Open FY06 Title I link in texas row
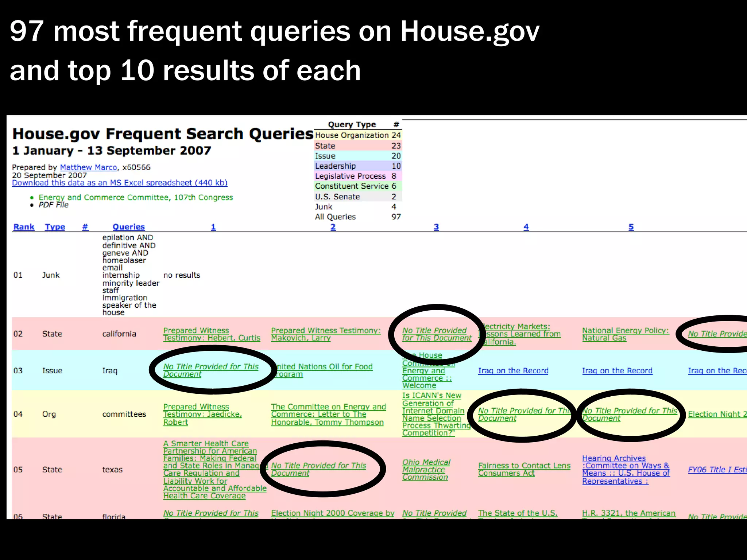This screenshot has width=747, height=560. (x=717, y=470)
